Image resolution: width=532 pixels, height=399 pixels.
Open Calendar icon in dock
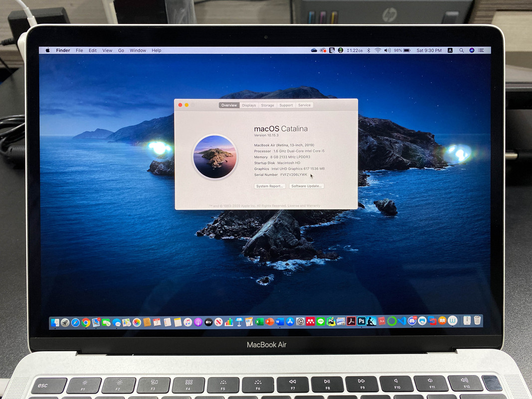pos(157,322)
